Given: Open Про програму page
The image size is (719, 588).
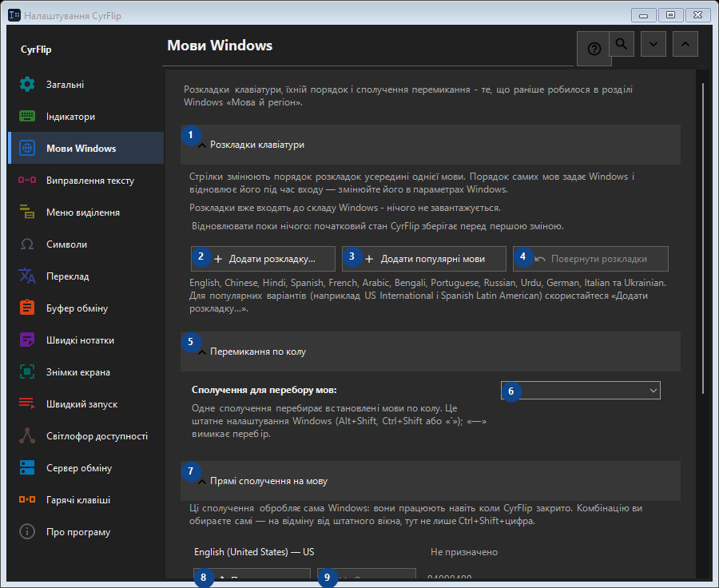Looking at the screenshot, I should (85, 531).
